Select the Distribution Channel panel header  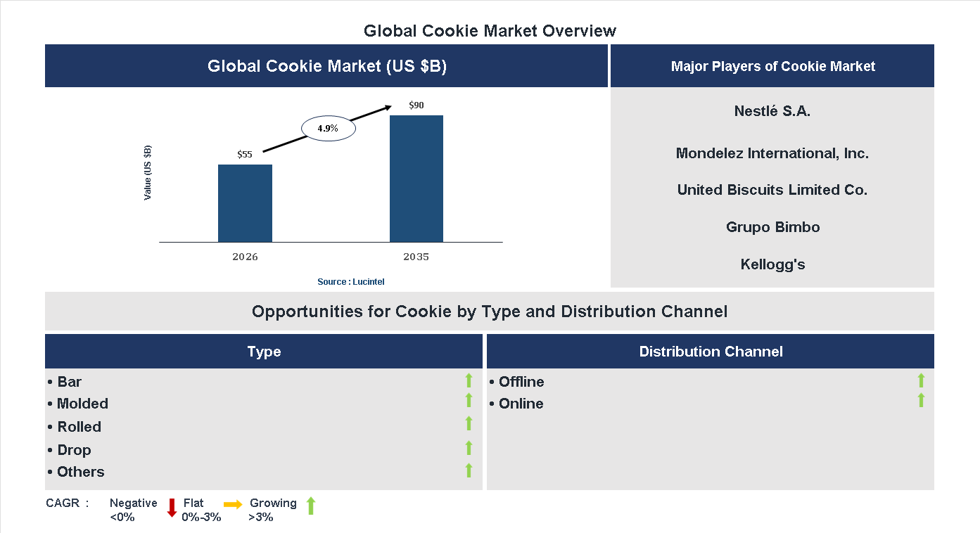709,351
